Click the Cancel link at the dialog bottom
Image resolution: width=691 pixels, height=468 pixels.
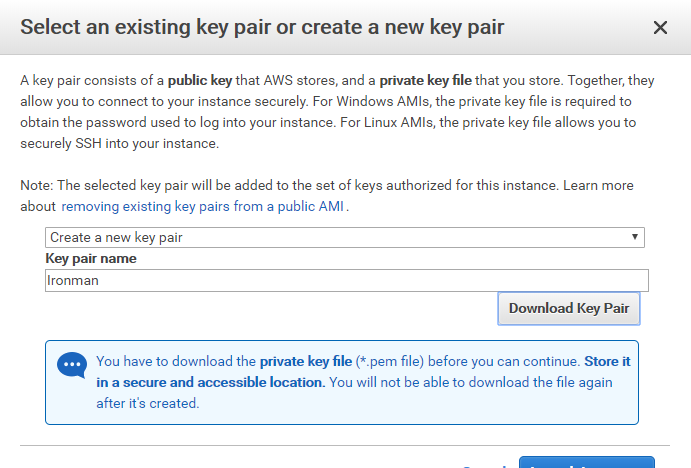click(485, 465)
